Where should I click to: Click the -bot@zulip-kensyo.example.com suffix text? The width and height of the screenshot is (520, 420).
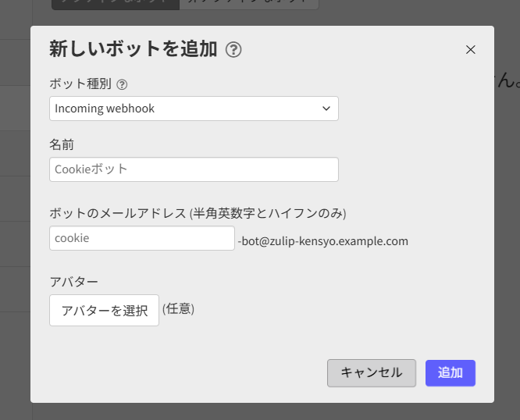322,241
